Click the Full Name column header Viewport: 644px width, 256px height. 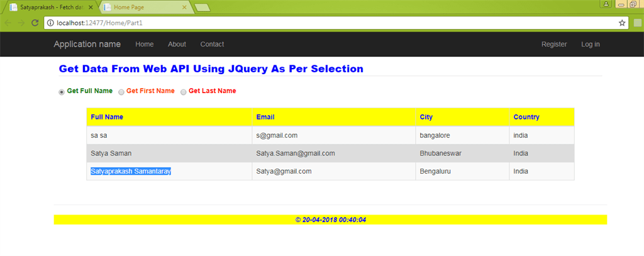[x=169, y=117]
